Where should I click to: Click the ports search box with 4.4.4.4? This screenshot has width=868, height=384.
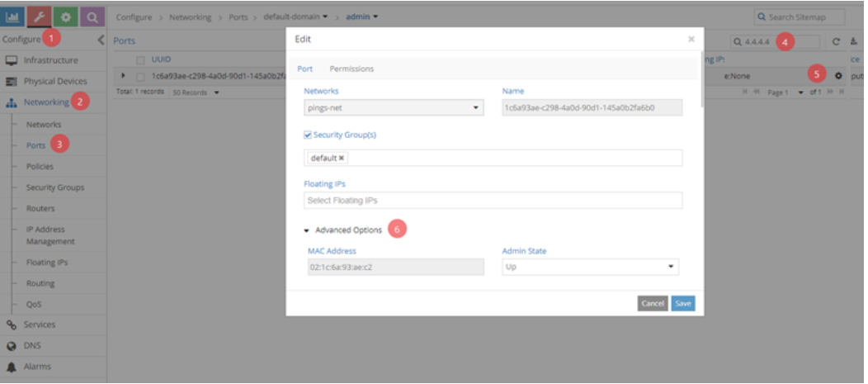point(775,41)
